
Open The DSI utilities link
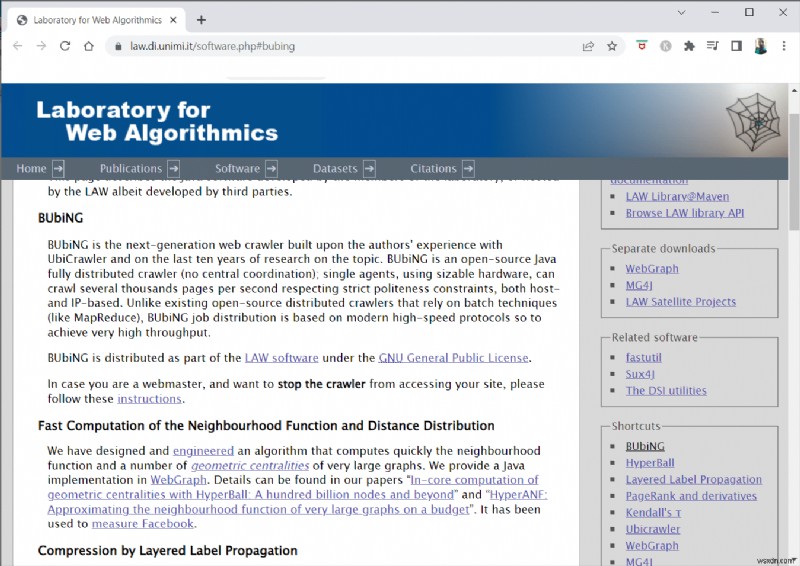[666, 390]
